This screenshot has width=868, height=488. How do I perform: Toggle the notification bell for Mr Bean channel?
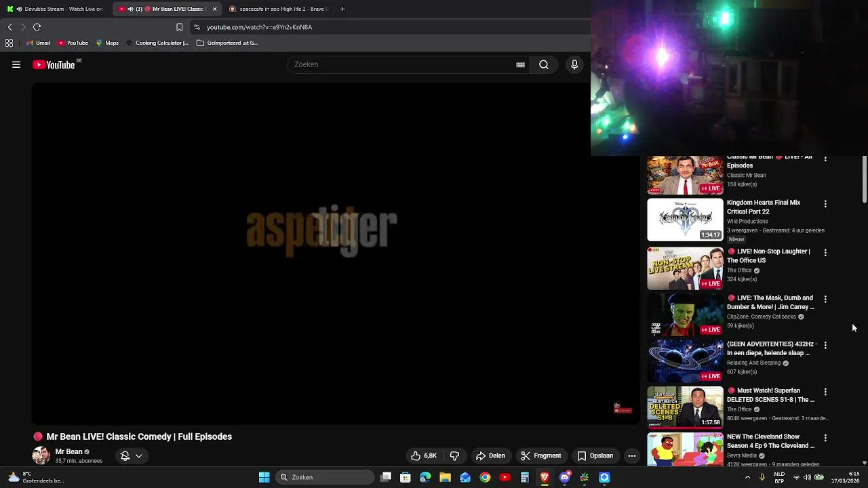(x=125, y=456)
